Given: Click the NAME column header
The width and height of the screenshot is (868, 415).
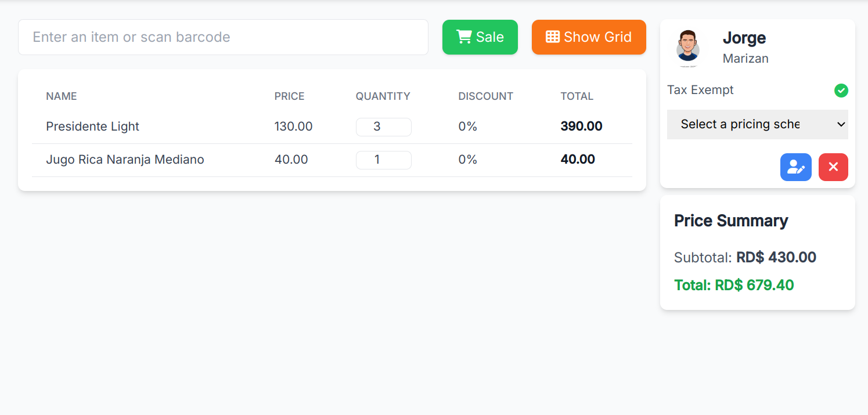Looking at the screenshot, I should tap(61, 96).
